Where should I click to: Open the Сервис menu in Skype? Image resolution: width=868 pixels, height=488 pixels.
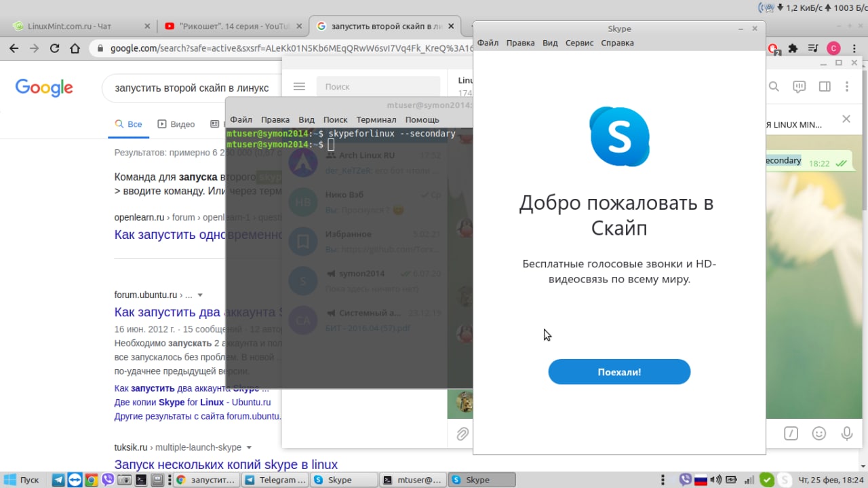pyautogui.click(x=579, y=43)
